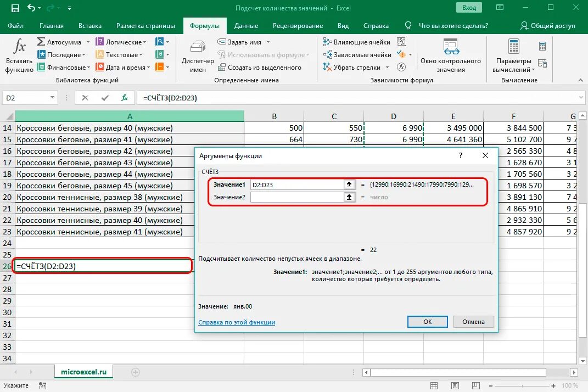
Task: Click the AutoSum sigma icon
Action: [x=41, y=42]
